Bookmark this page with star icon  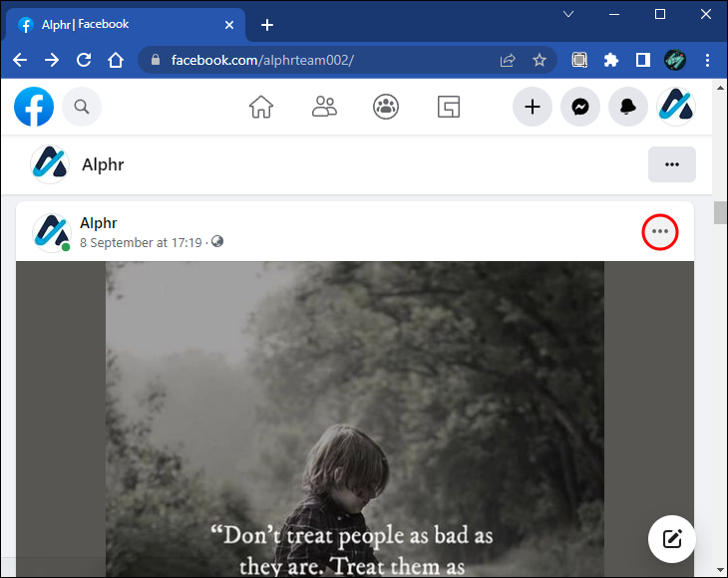tap(540, 61)
